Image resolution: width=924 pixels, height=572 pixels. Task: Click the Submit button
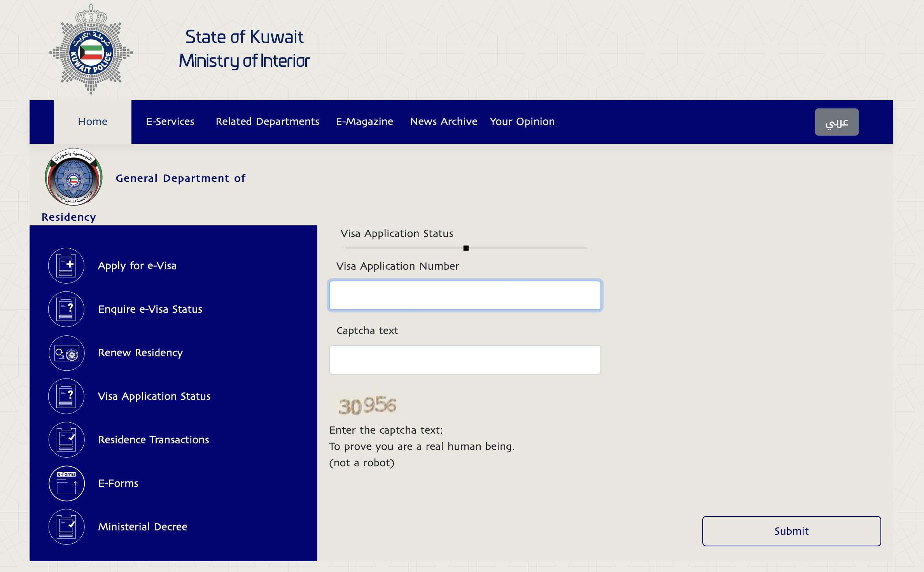(791, 531)
